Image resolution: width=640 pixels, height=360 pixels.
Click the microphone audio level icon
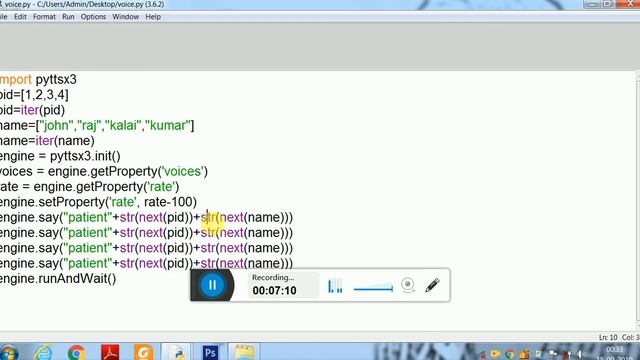[x=335, y=286]
